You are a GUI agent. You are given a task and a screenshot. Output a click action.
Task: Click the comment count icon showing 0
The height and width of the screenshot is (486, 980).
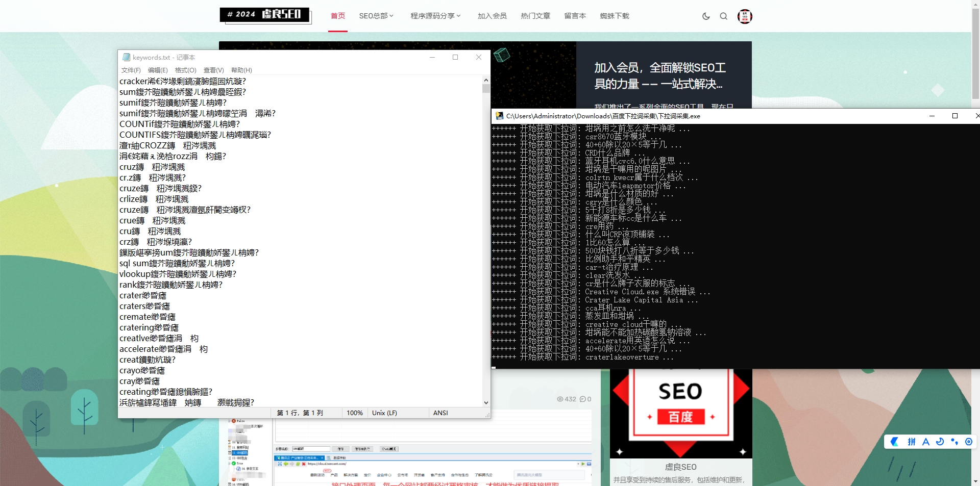tap(582, 399)
